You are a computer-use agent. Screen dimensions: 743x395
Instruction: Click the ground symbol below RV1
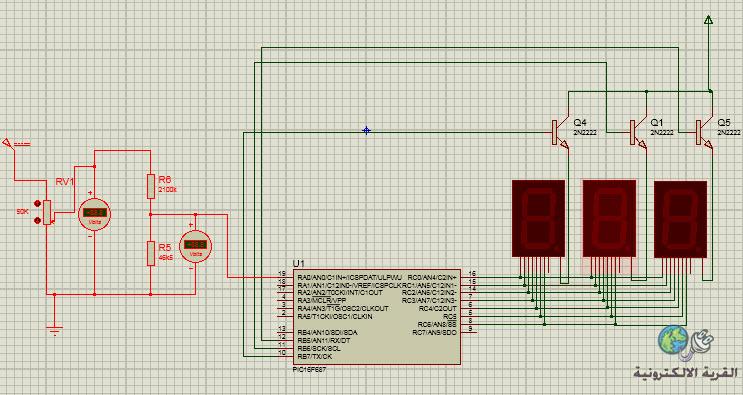coord(55,330)
